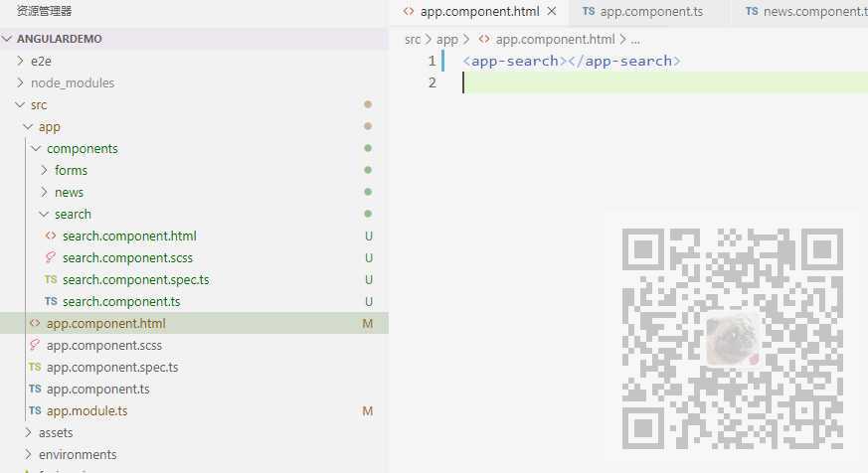Click TS icon of app.module.ts
The height and width of the screenshot is (473, 868).
pyautogui.click(x=35, y=410)
